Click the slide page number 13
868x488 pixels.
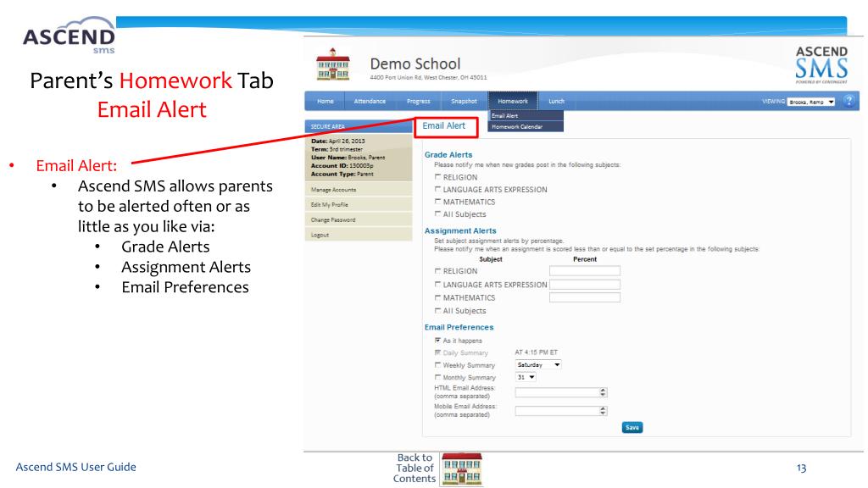(801, 468)
